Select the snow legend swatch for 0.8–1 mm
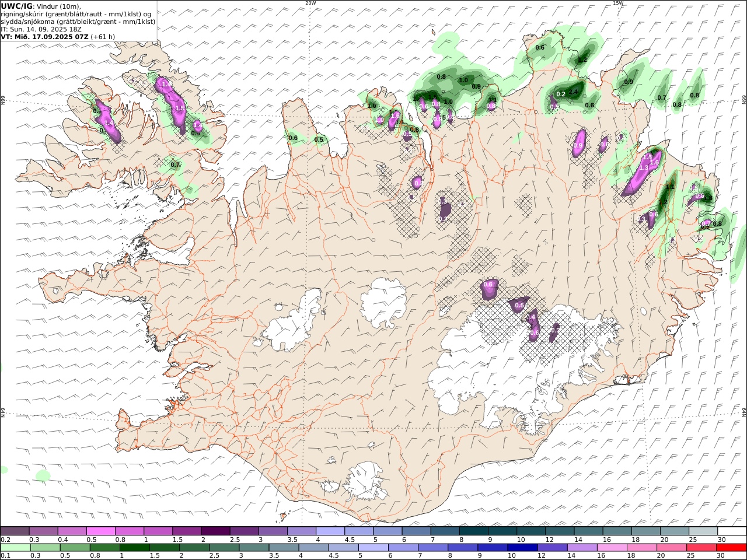Screen dimensions: 747x560 coord(130,531)
